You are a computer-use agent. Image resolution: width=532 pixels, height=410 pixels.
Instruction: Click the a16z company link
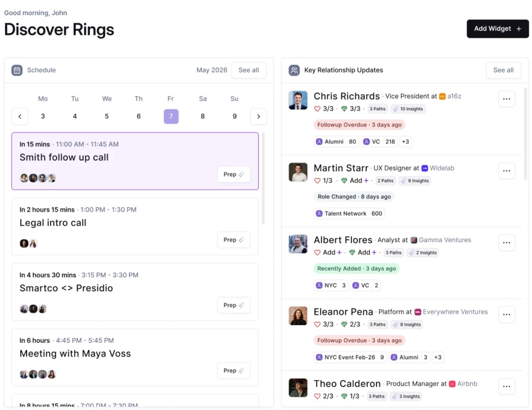[450, 96]
